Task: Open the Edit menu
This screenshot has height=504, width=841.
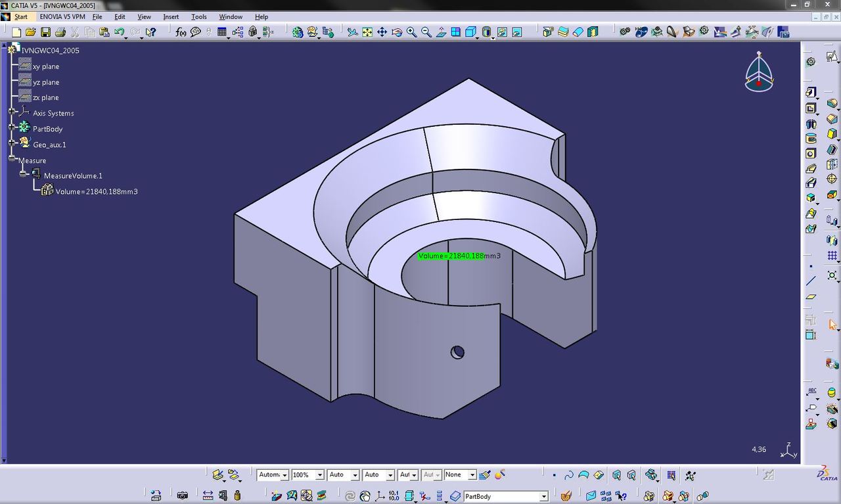Action: [120, 16]
